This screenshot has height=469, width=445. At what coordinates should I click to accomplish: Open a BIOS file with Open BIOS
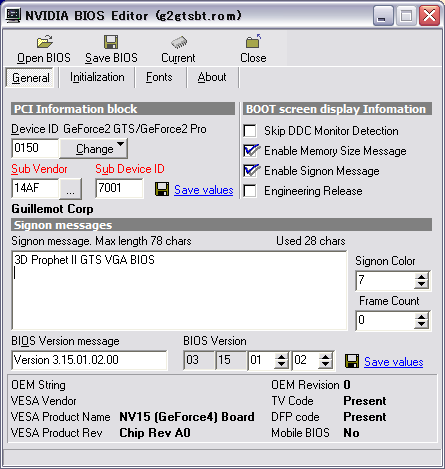pos(44,49)
